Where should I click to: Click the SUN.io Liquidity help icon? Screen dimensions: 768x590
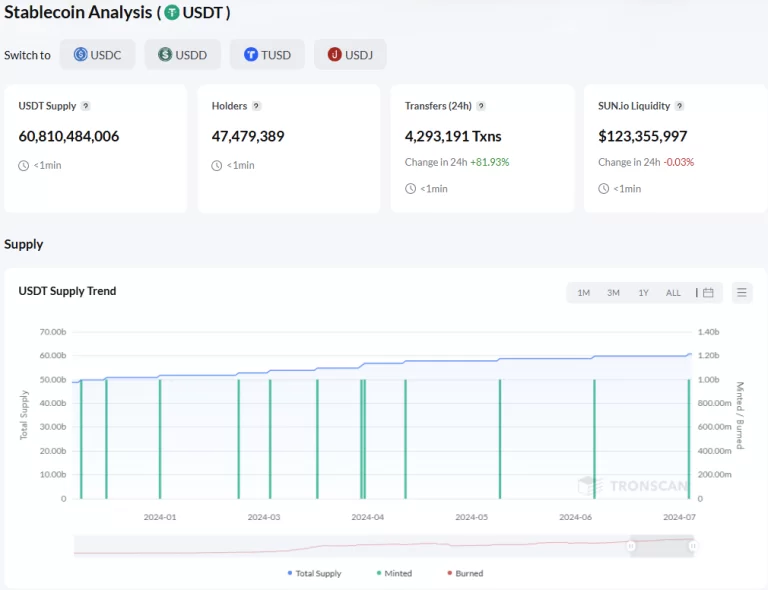coord(680,106)
